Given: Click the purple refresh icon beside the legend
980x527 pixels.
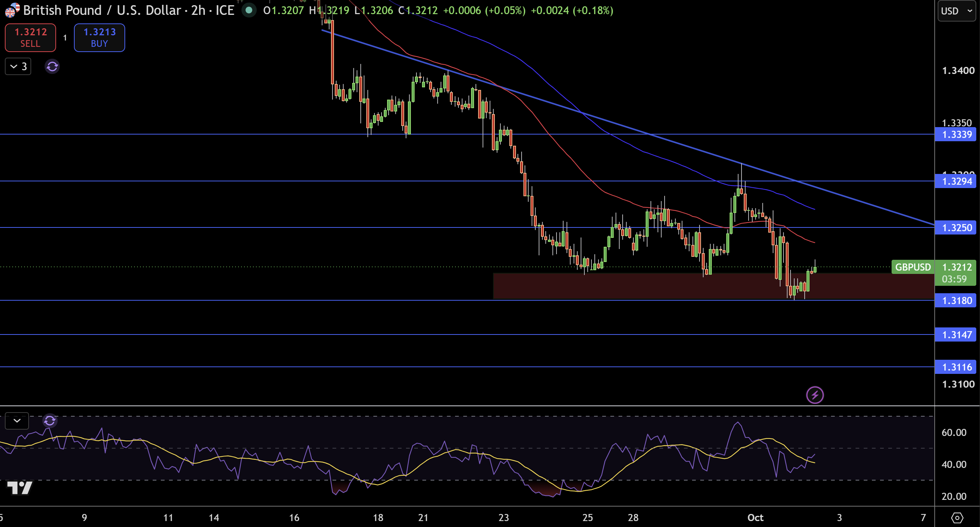Looking at the screenshot, I should [52, 67].
